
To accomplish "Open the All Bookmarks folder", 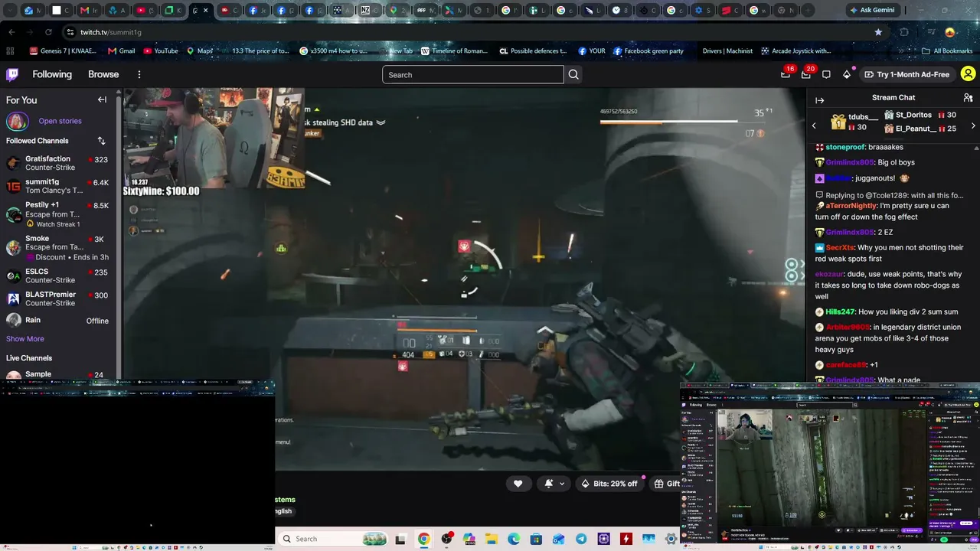I will click(946, 51).
